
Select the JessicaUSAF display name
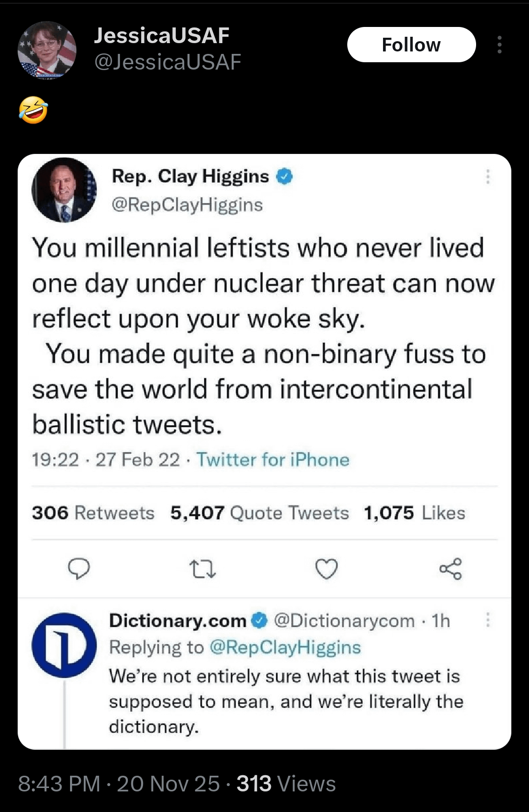tap(162, 35)
